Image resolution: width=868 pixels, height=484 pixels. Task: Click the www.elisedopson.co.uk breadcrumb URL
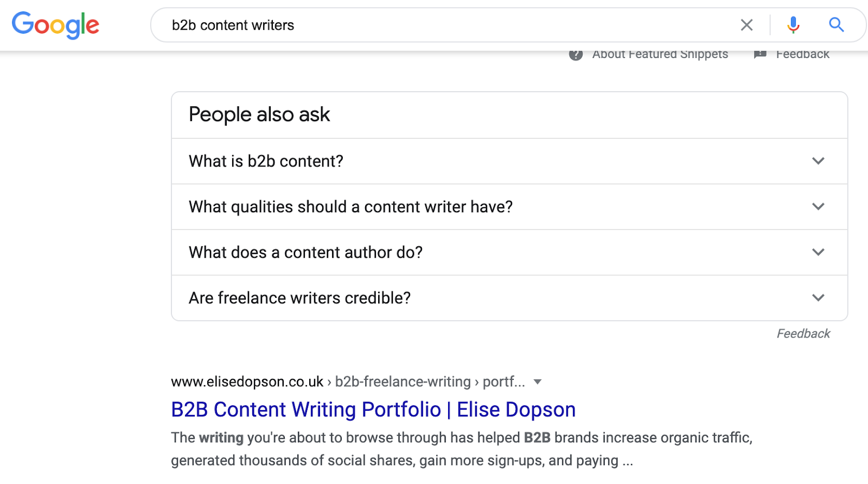[x=247, y=382]
